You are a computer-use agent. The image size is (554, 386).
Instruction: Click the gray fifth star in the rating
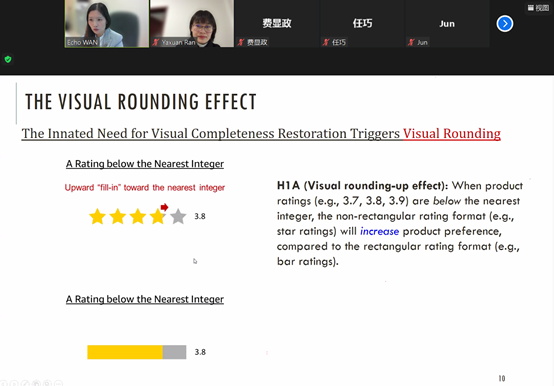[x=178, y=216]
